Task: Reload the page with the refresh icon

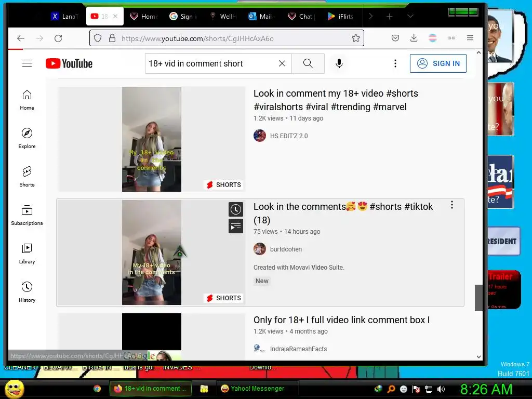Action: tap(58, 38)
